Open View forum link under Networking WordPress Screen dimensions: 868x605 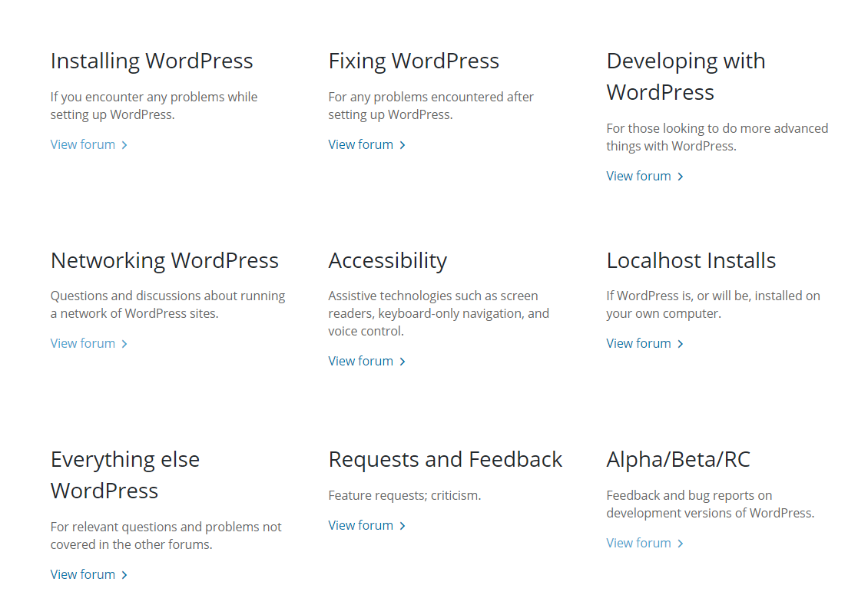pyautogui.click(x=88, y=343)
